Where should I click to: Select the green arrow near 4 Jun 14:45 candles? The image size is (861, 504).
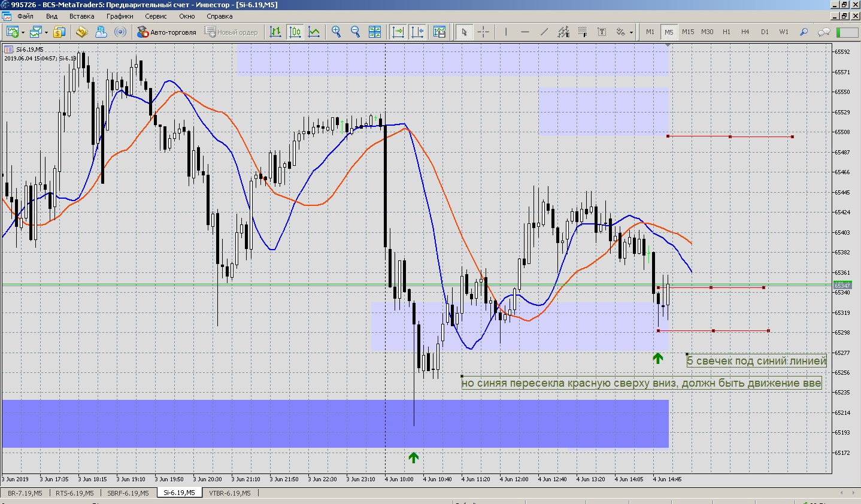coord(658,359)
